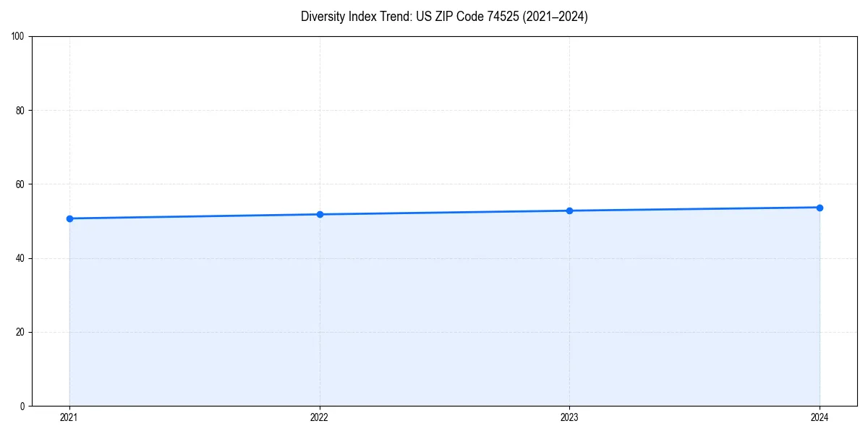Viewport: 868px width, 434px height.
Task: Click the 2024 x-axis tick label
Action: coord(820,417)
